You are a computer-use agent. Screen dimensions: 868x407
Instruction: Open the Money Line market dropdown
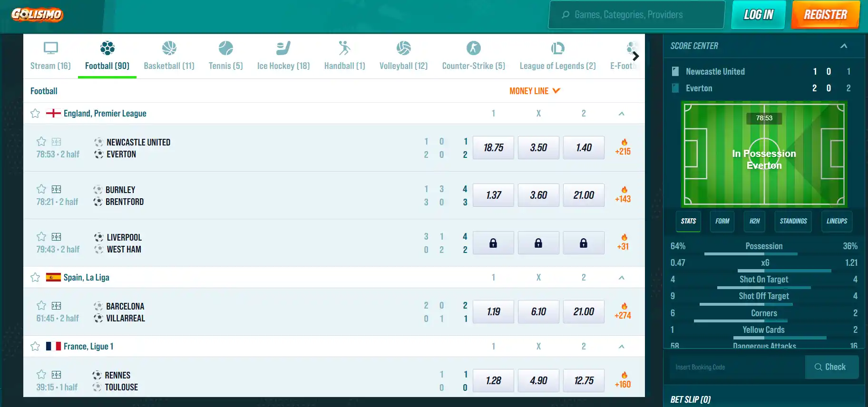point(535,91)
